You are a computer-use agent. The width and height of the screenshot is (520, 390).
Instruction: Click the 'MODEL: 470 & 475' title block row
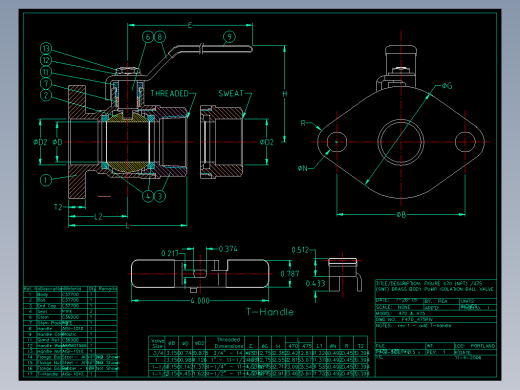pyautogui.click(x=436, y=314)
